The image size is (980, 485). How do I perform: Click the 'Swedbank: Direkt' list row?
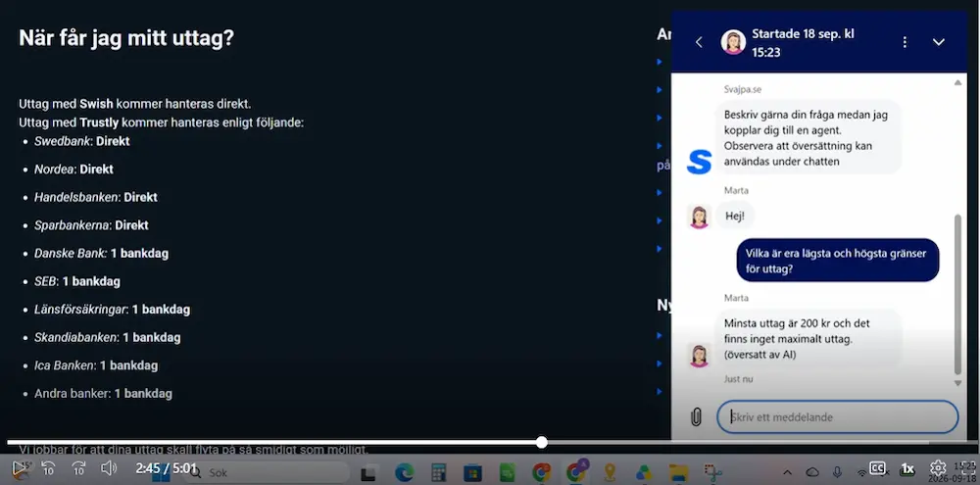click(82, 141)
